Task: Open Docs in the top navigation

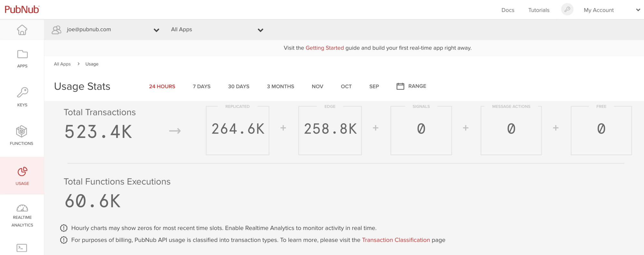Action: pos(508,10)
